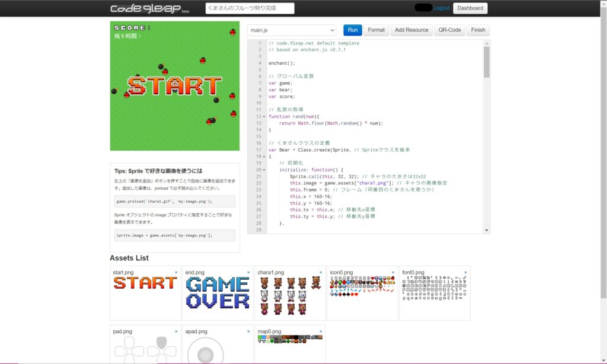
Task: Collapse the code fold at line 18
Action: [x=264, y=157]
